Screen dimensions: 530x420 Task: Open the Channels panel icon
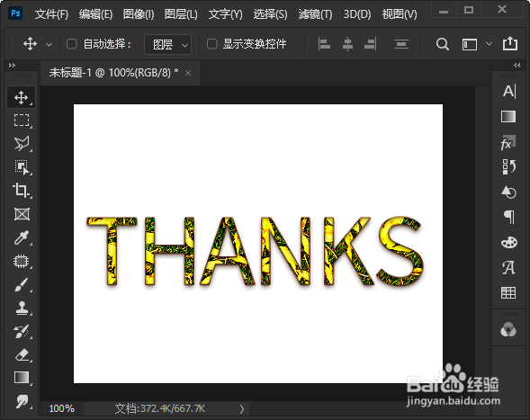tap(508, 329)
